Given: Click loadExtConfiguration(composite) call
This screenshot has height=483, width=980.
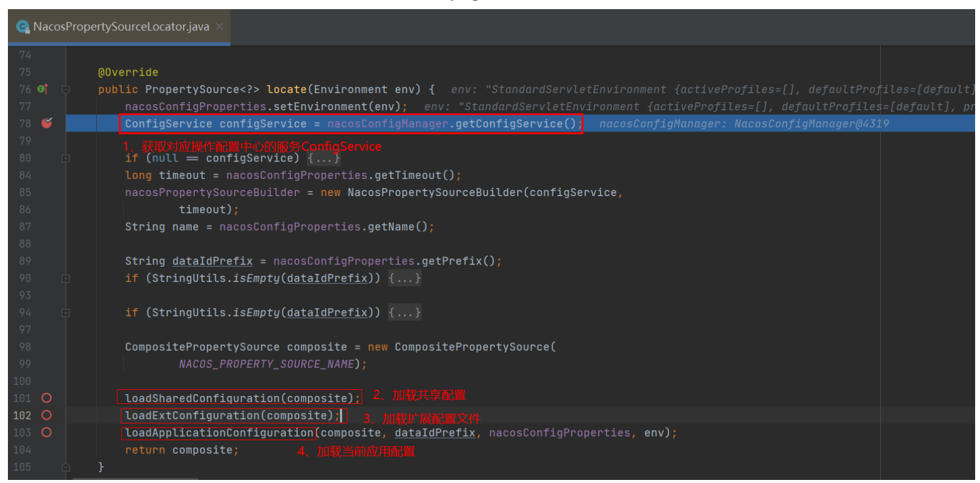Looking at the screenshot, I should coord(229,415).
